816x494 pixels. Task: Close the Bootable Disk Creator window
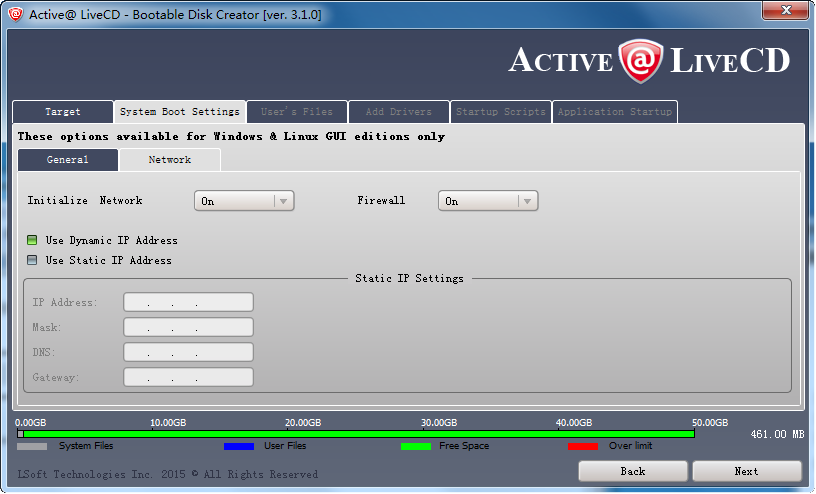(x=785, y=10)
